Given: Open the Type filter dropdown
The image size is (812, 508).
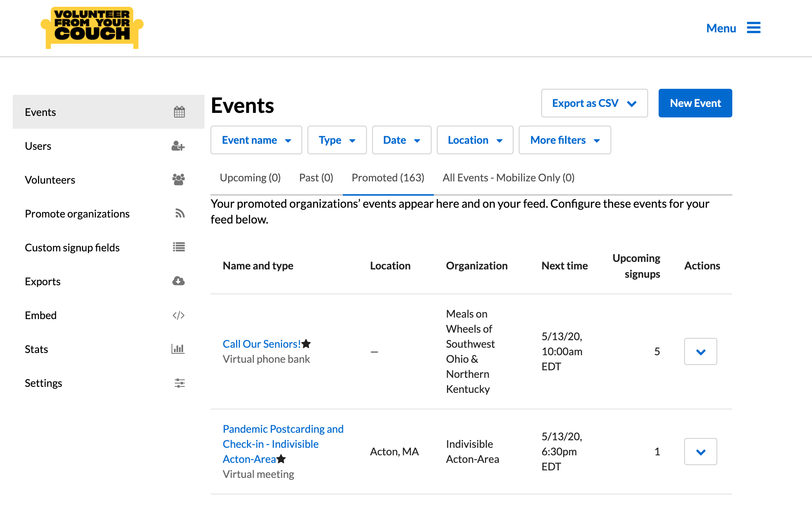Looking at the screenshot, I should coord(337,140).
